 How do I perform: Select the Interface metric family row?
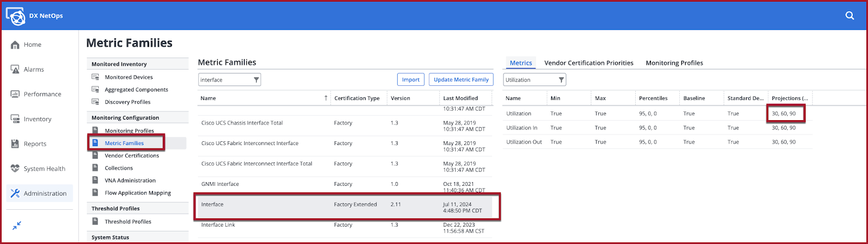pos(345,207)
